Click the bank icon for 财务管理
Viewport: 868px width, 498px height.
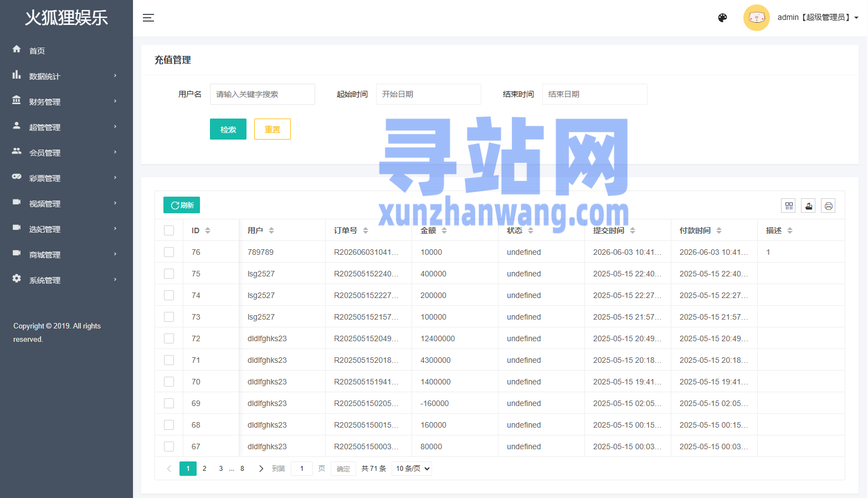click(x=17, y=100)
